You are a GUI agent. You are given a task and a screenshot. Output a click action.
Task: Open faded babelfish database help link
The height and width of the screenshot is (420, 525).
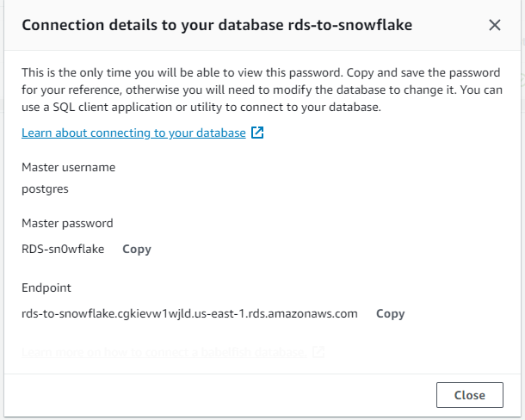tap(164, 352)
